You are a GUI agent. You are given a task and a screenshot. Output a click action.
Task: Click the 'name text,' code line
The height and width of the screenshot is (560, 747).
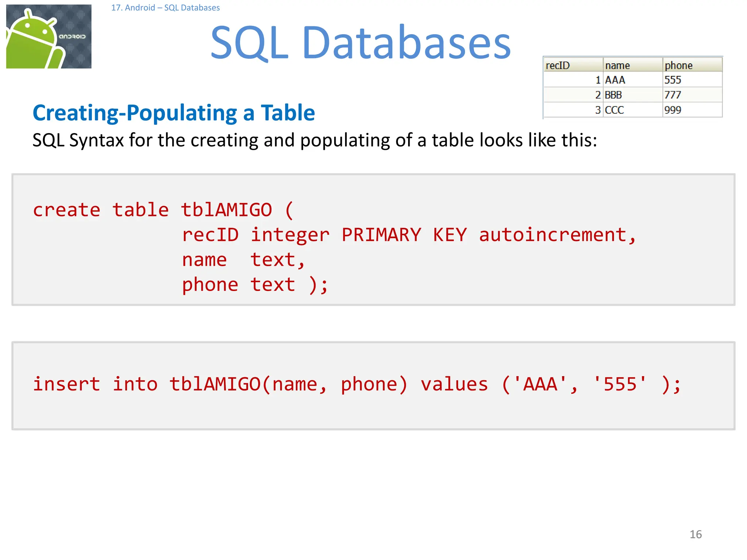[x=243, y=260]
